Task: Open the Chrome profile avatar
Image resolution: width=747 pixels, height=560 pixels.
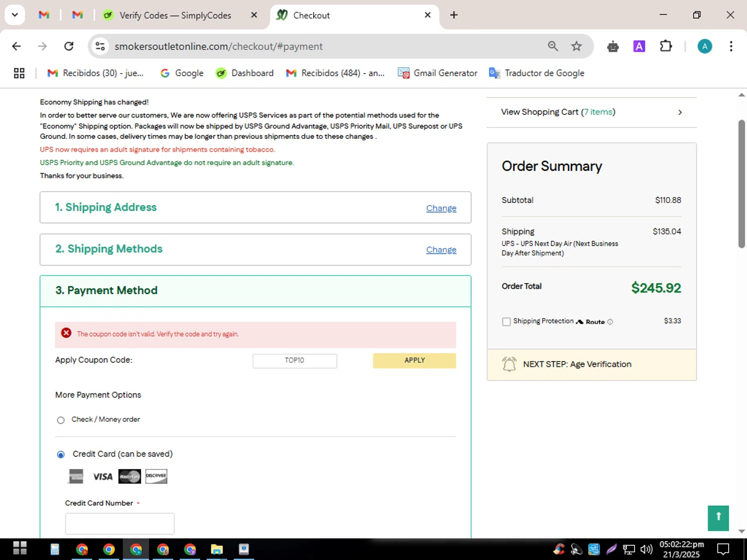Action: coord(705,46)
